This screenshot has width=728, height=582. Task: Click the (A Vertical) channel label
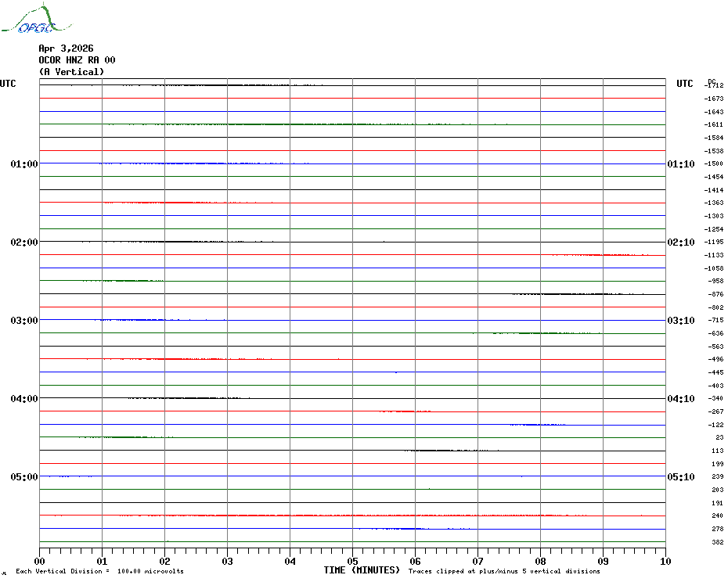[x=71, y=72]
